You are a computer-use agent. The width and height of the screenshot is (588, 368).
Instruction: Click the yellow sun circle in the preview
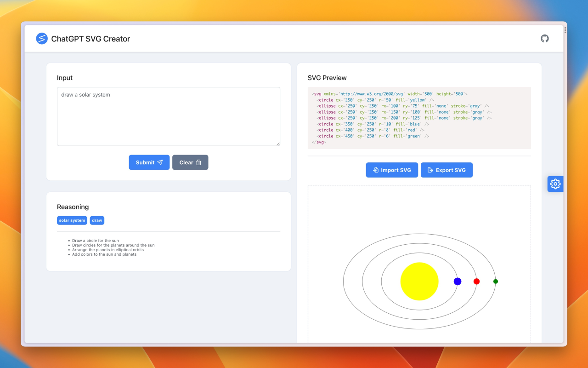point(419,281)
